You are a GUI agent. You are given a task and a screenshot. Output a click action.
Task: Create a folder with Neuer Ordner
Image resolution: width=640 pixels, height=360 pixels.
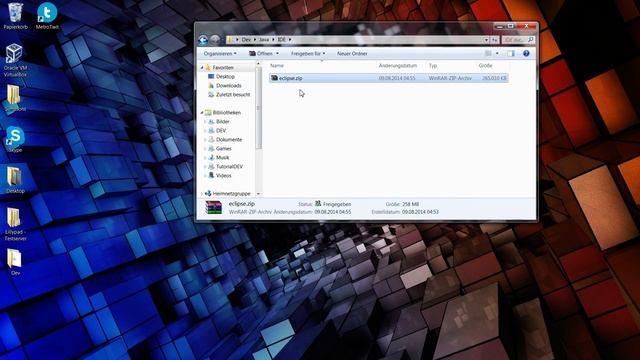[352, 53]
